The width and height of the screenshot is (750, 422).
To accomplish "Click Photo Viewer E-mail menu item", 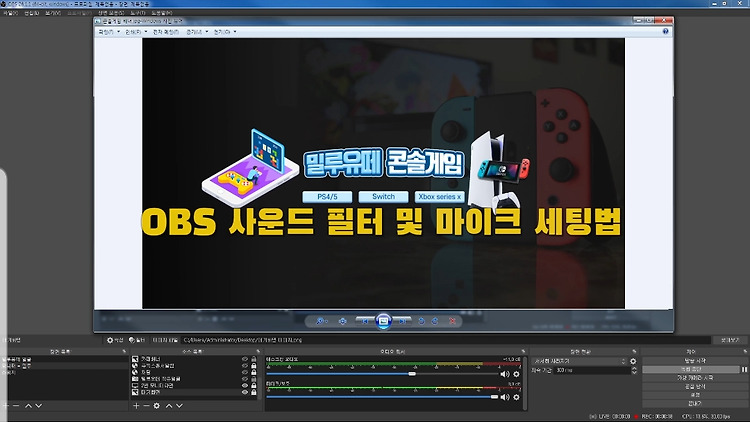I will point(165,32).
